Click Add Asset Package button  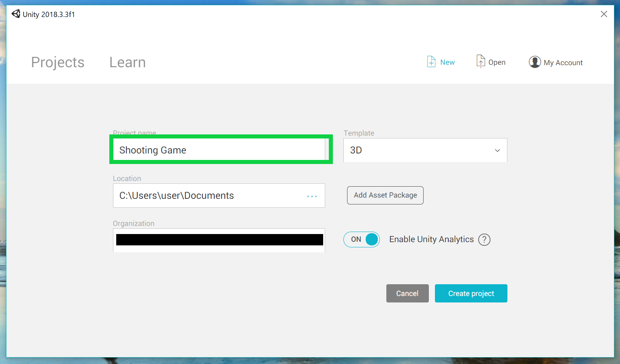tap(385, 196)
